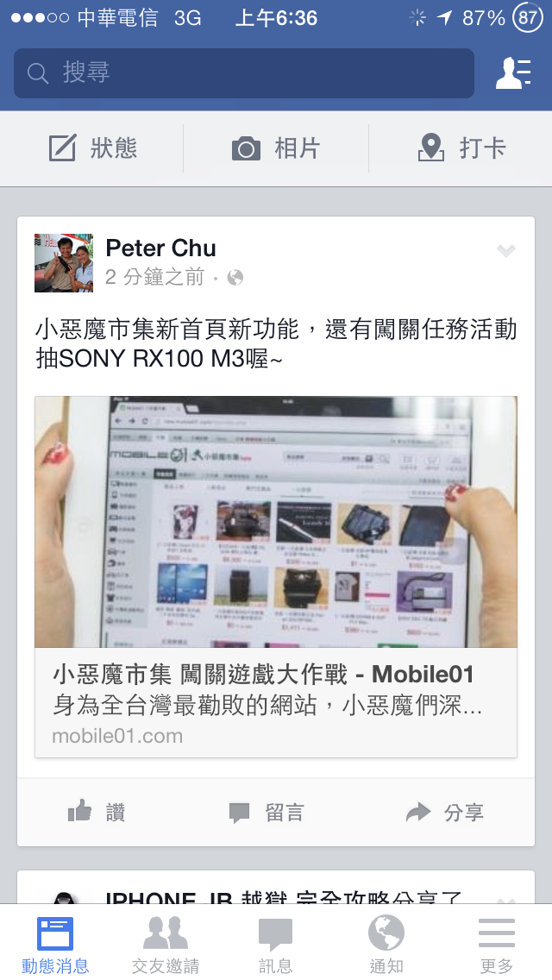The height and width of the screenshot is (980, 552).
Task: Open comments via the 留言 speech bubble
Action: [x=239, y=814]
